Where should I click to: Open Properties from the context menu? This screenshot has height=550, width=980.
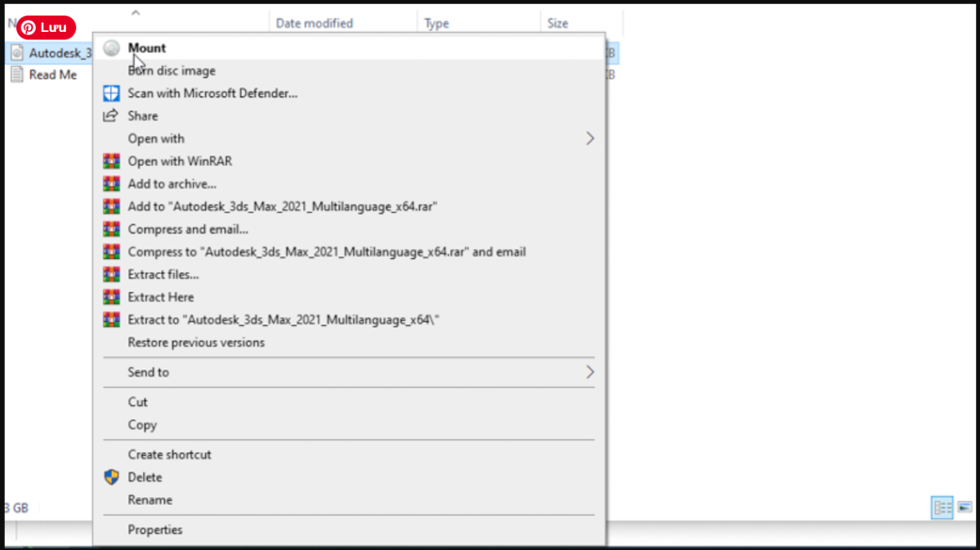pyautogui.click(x=155, y=530)
